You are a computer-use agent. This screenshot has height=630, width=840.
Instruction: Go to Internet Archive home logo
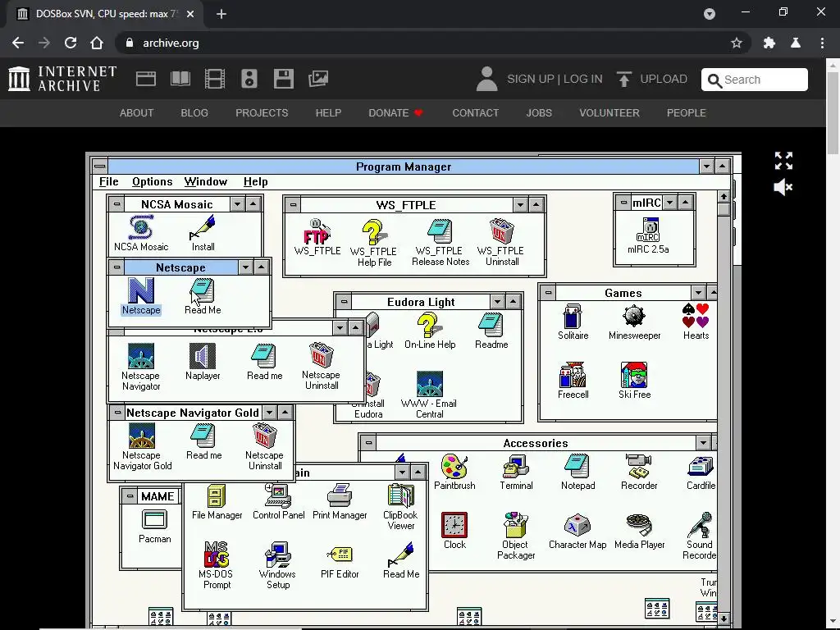[62, 79]
